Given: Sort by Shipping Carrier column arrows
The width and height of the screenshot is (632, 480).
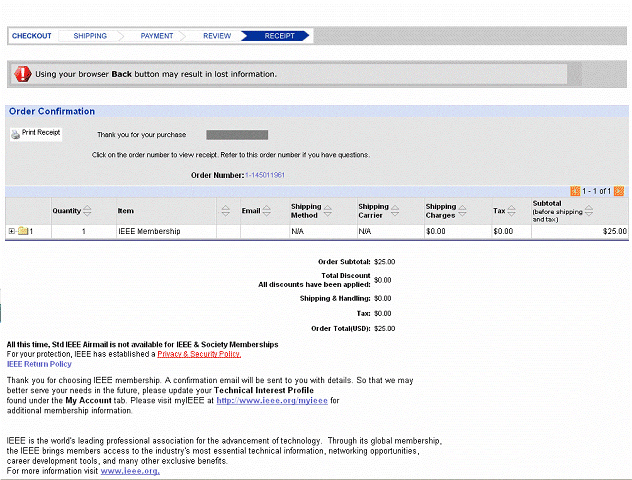Looking at the screenshot, I should click(x=395, y=210).
